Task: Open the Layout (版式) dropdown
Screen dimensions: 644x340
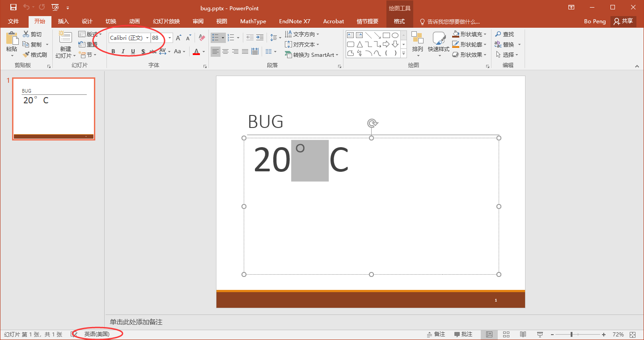Action: point(90,34)
